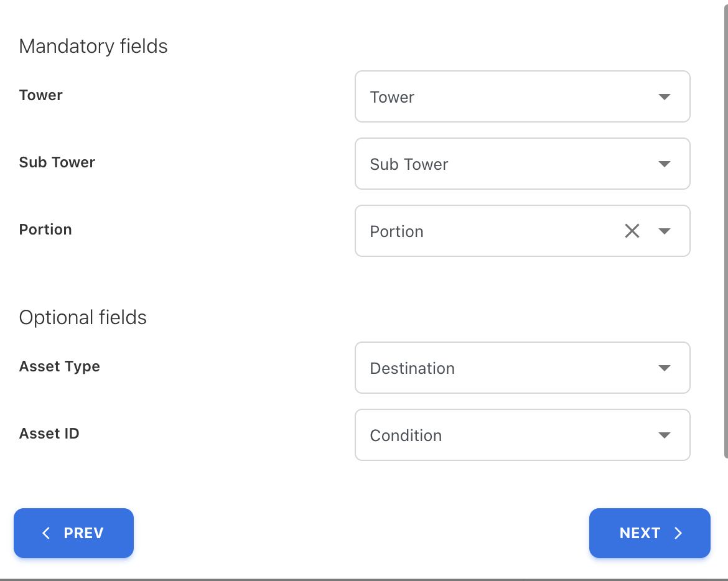Click the Tower dropdown arrow
Screen dimensions: 728x581
click(x=664, y=97)
